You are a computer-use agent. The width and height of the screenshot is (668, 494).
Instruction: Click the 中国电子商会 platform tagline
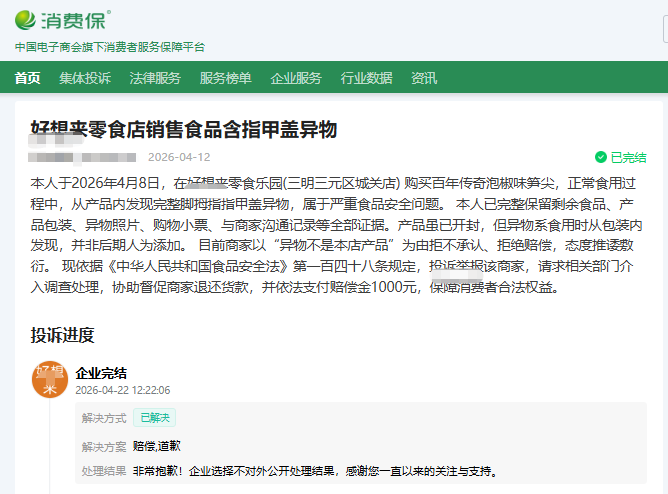coord(109,46)
